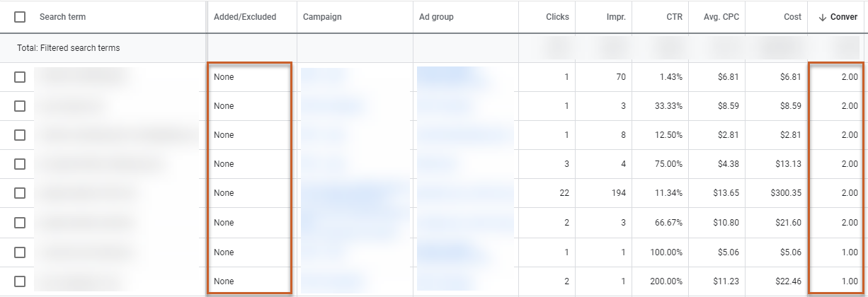
Task: Click the sort arrow in Conver header
Action: point(822,17)
